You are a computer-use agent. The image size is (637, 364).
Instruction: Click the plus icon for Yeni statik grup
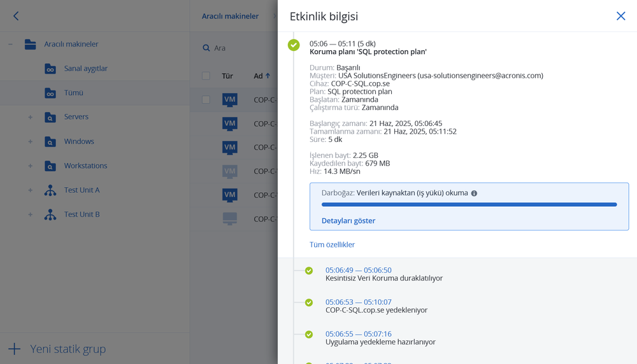[x=14, y=349]
